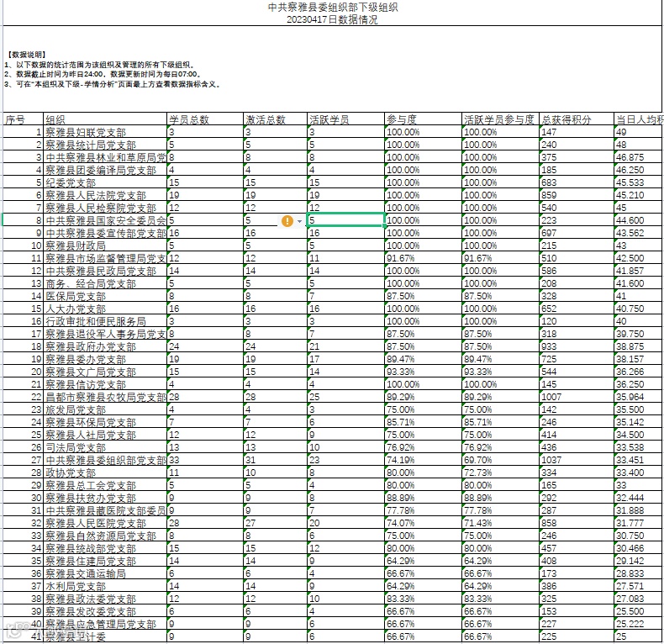Select the 活跃学员 cell showing 25
The image size is (664, 644).
coord(345,397)
